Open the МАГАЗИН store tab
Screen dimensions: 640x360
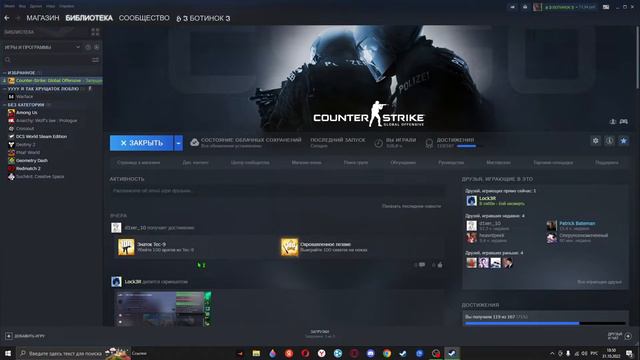tap(43, 18)
